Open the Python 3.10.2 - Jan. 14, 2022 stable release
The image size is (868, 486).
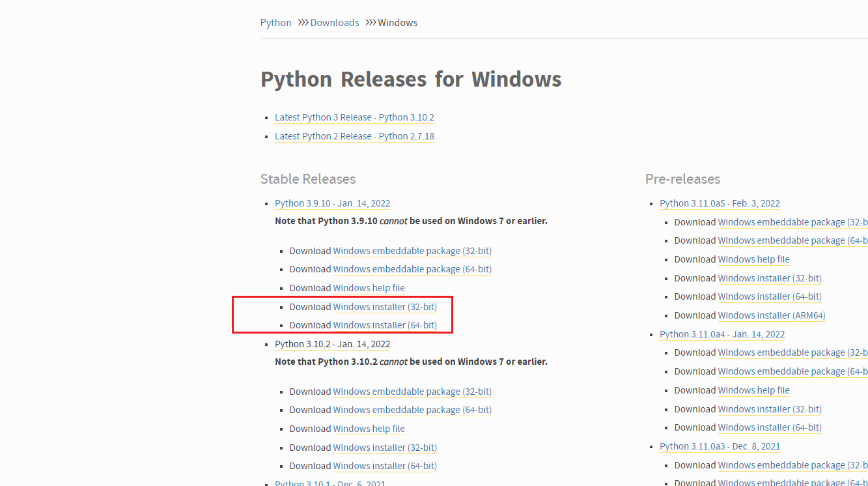click(333, 344)
